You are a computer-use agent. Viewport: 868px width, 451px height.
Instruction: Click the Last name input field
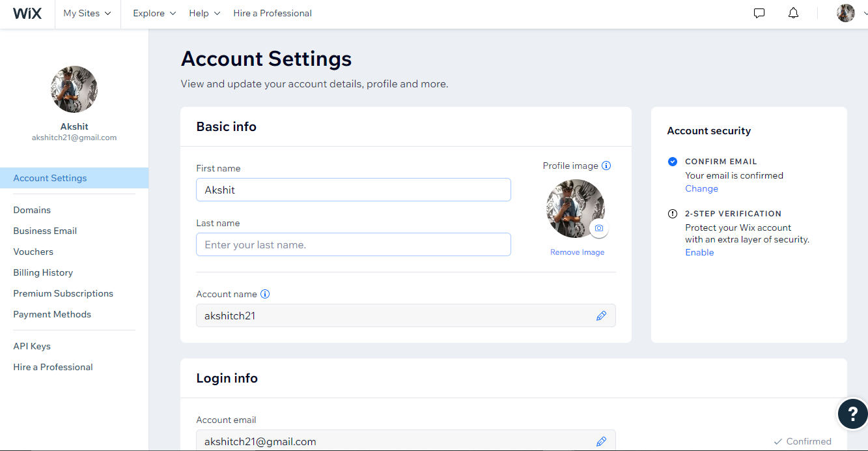(353, 244)
